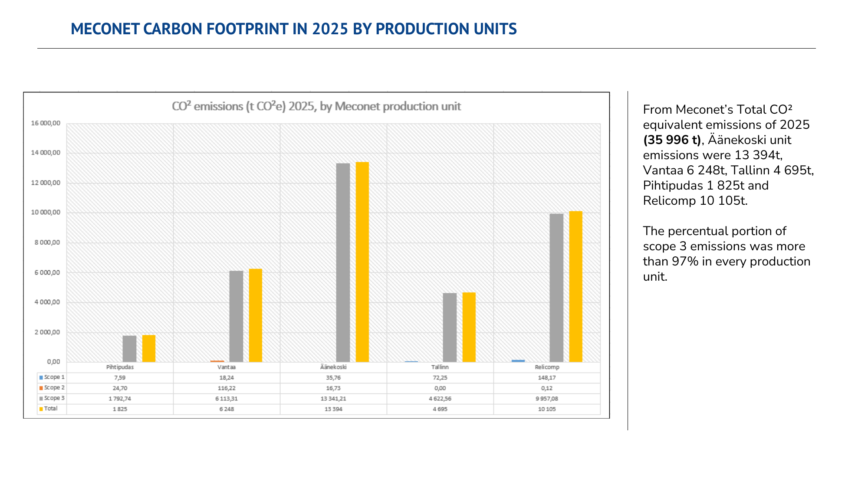Select the chart title 'CO² emissions 2025'

(x=316, y=106)
